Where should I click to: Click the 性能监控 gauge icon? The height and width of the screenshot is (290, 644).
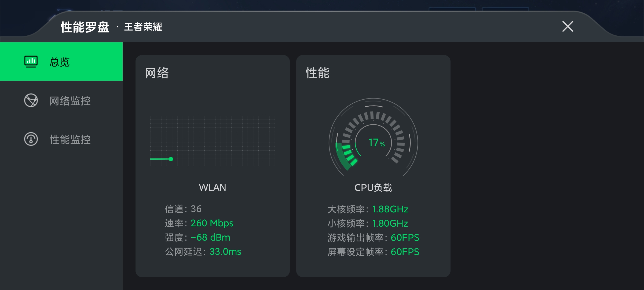[31, 139]
